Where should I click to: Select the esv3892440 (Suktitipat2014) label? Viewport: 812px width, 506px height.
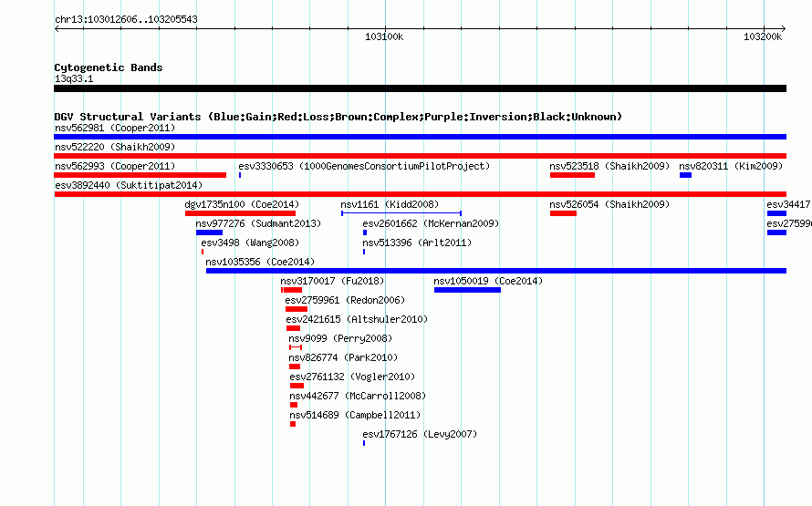tap(129, 185)
